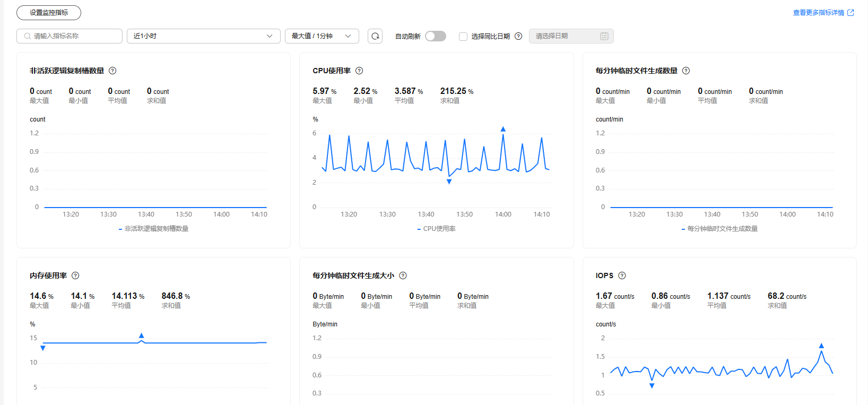Click help icon beside 非活跃逻辑复制槽数量

112,71
